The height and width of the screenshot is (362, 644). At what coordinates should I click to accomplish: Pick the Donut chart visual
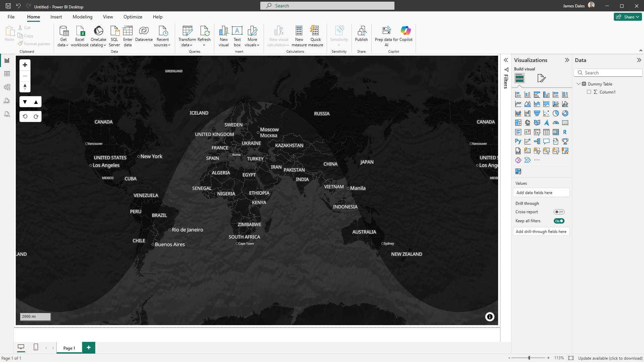point(565,113)
